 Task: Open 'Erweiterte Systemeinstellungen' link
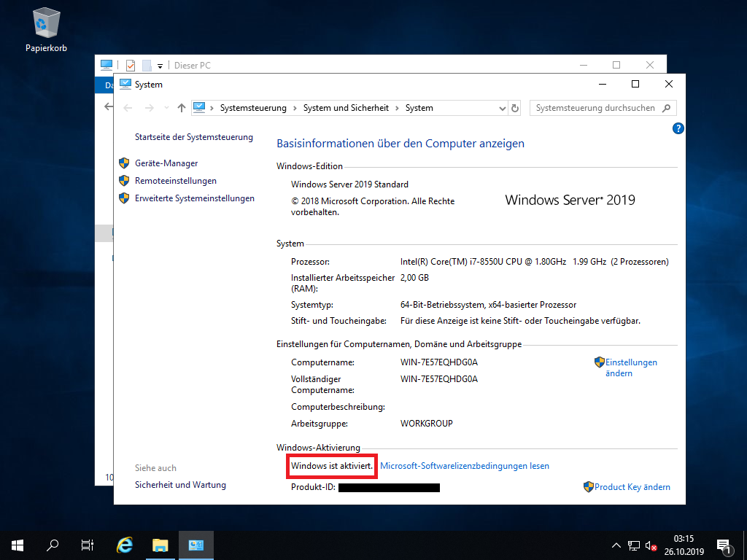(195, 198)
